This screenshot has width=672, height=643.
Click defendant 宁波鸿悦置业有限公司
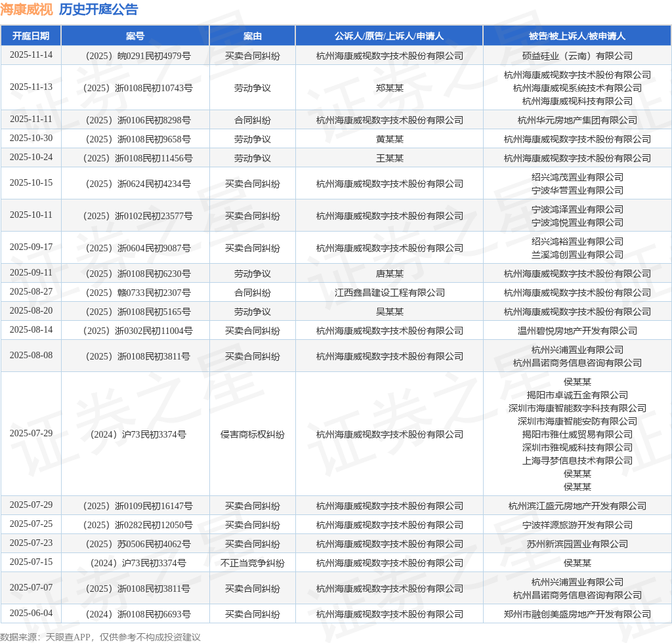point(577,222)
